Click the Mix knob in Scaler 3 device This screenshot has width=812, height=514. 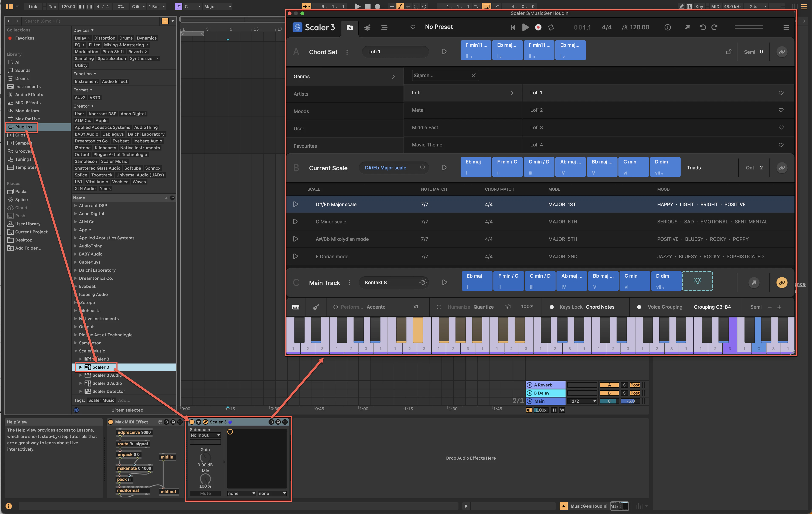(205, 479)
